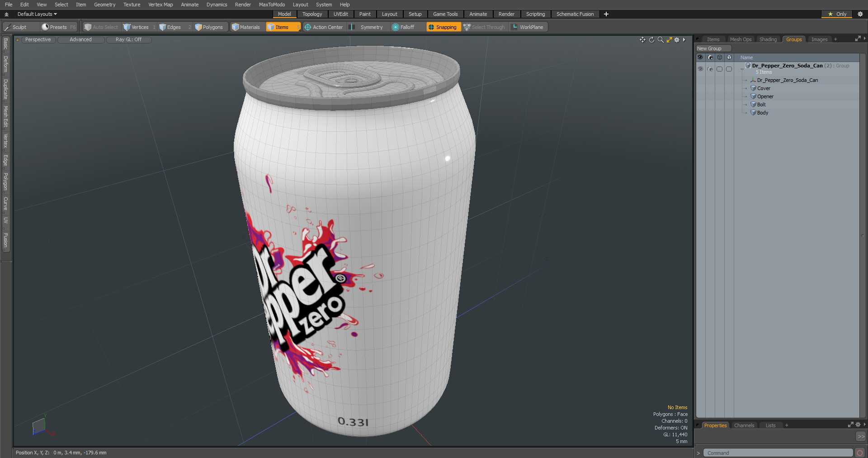Toggle Ray GL off setting

129,40
